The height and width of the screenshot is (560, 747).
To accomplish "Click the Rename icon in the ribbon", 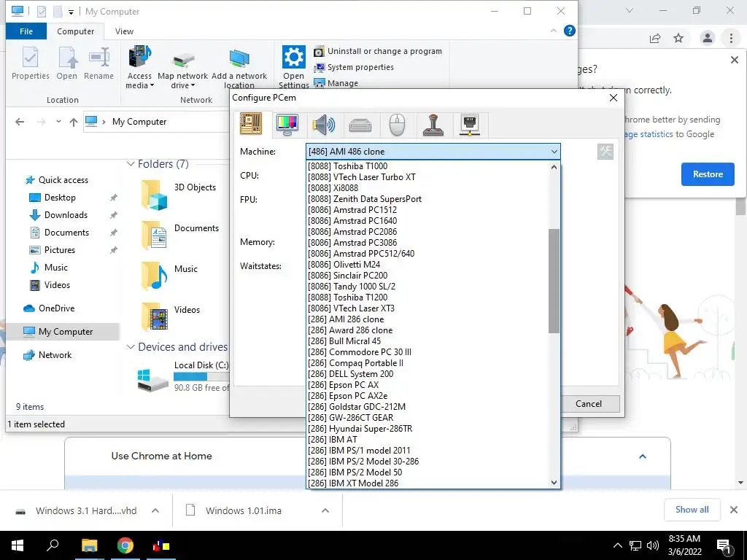I will click(99, 58).
